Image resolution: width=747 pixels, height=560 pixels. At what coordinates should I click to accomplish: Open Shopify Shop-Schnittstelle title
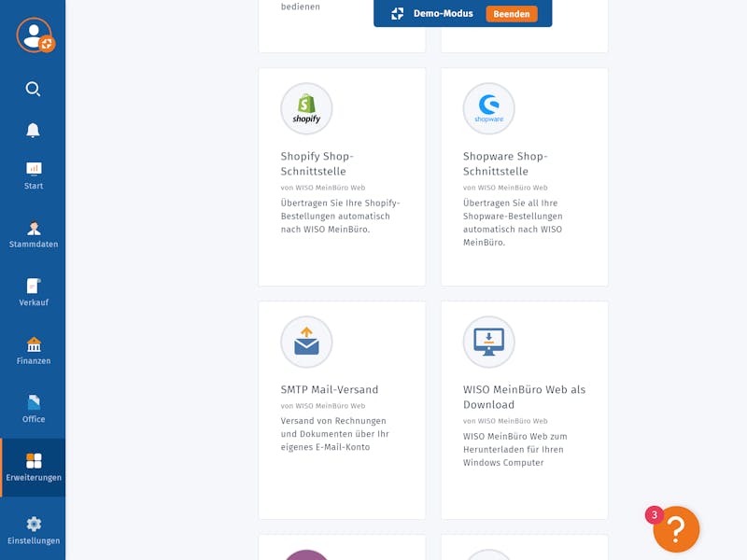pos(317,163)
